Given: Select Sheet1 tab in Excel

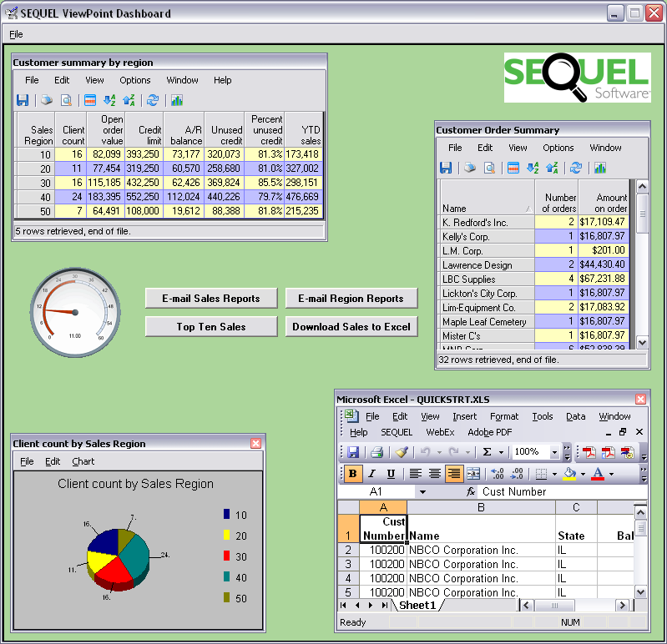Looking at the screenshot, I should 417,606.
